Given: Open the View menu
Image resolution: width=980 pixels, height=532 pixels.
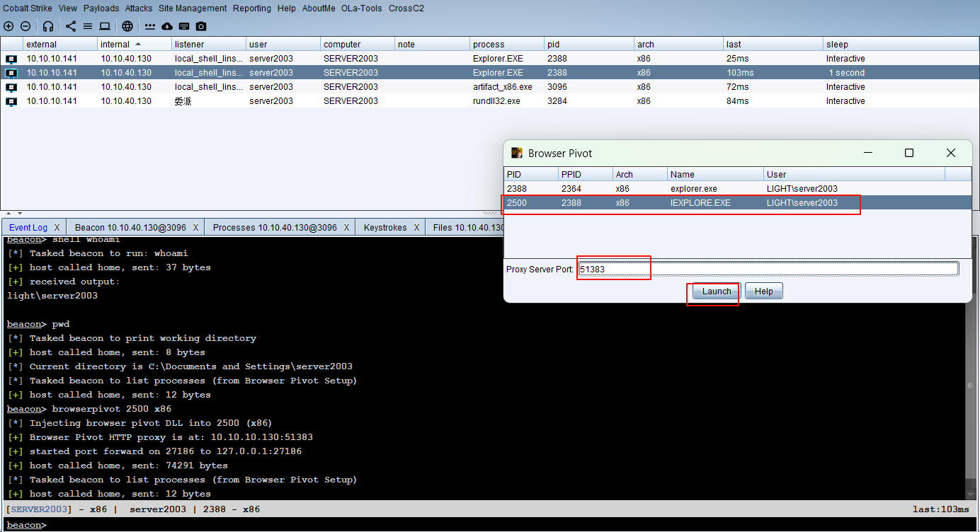Looking at the screenshot, I should point(68,8).
